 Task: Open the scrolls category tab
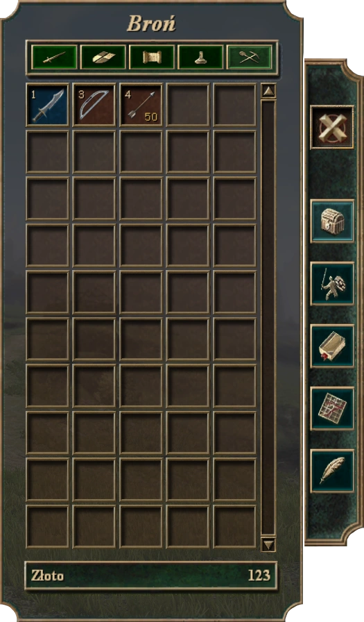tap(152, 58)
